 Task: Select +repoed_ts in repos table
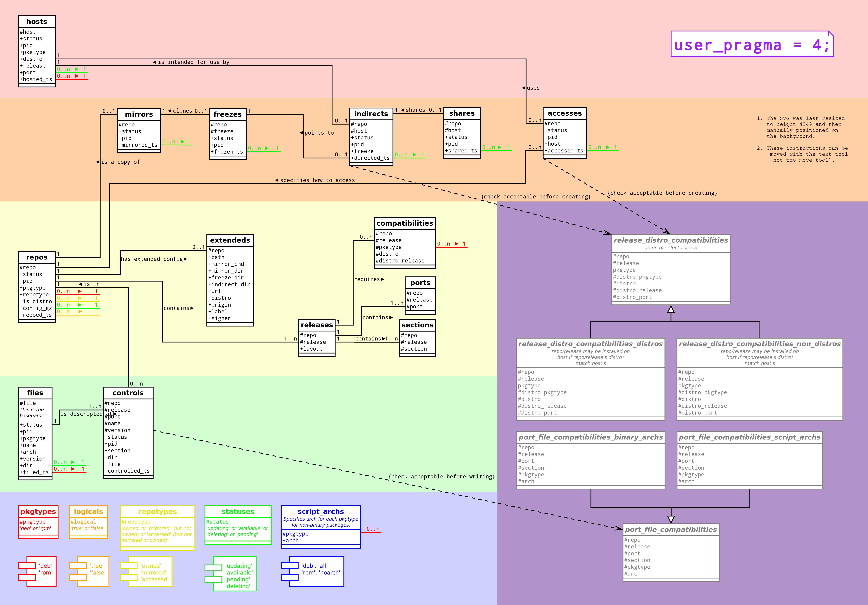coord(36,315)
